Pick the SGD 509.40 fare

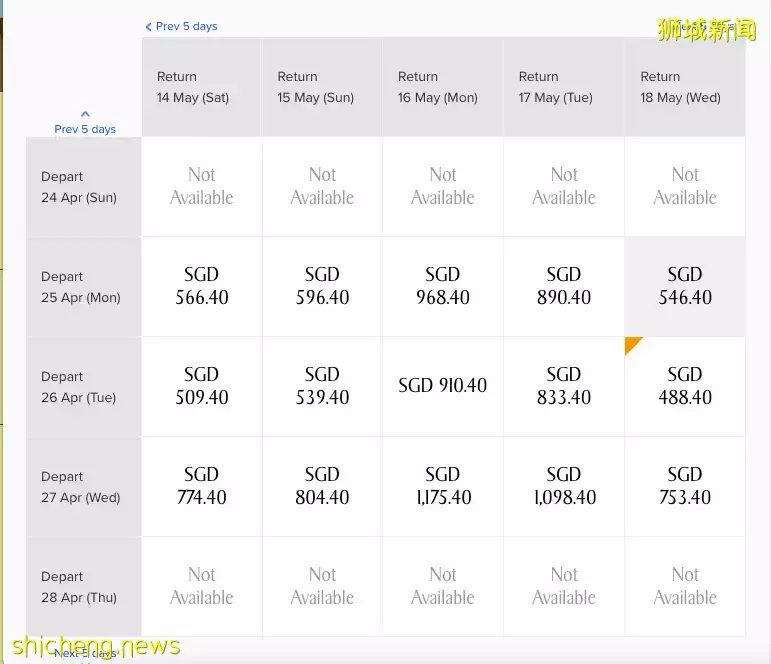(x=201, y=386)
